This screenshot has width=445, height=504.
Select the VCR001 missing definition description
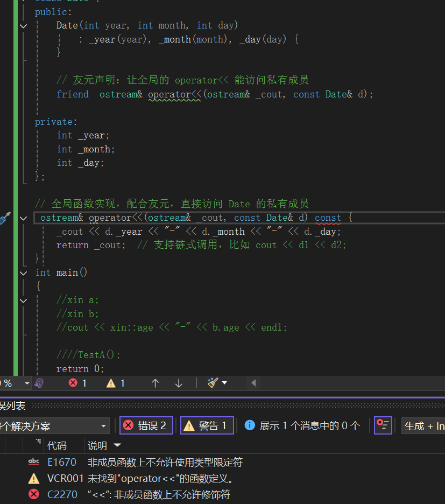tap(161, 478)
